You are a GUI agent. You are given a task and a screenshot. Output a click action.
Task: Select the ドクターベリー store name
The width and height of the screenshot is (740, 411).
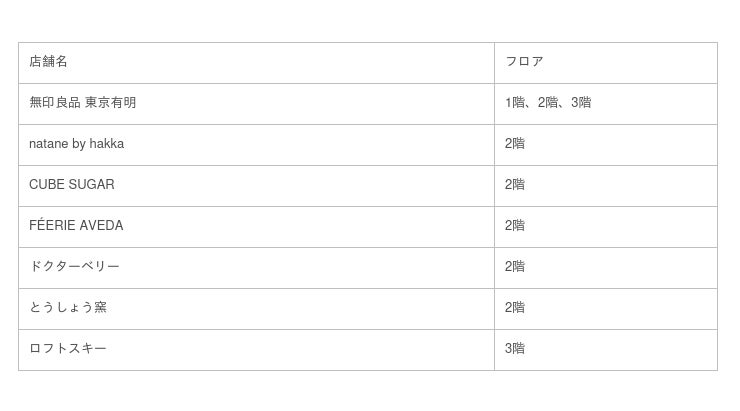[74, 267]
